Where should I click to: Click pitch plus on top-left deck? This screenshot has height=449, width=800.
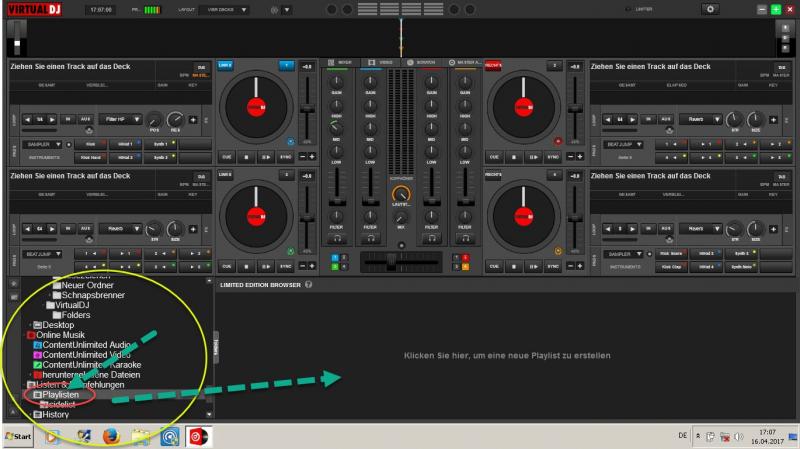tap(312, 157)
